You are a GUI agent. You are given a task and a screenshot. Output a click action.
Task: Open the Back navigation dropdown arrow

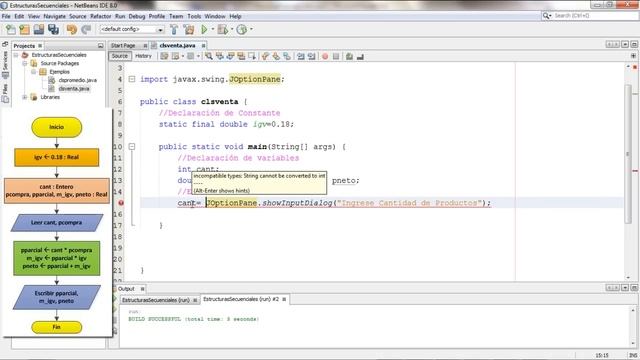(182, 56)
